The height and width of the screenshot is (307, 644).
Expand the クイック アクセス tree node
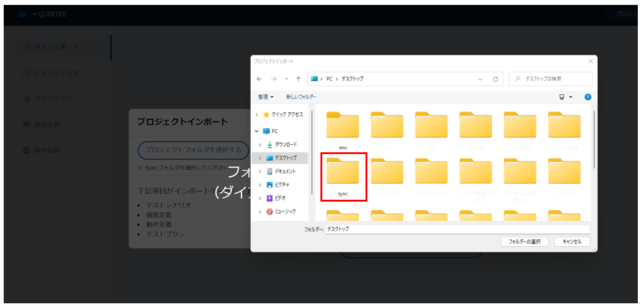[x=257, y=115]
